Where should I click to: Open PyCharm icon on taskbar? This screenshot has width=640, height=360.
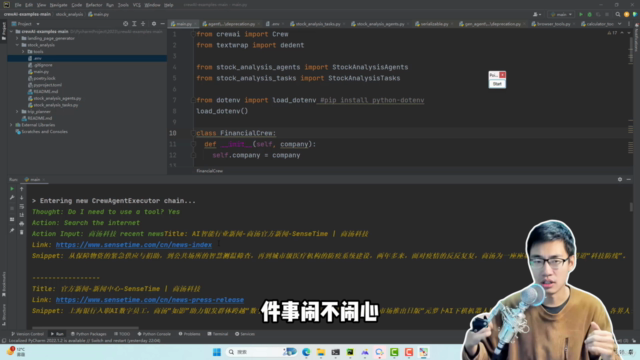coord(350,352)
